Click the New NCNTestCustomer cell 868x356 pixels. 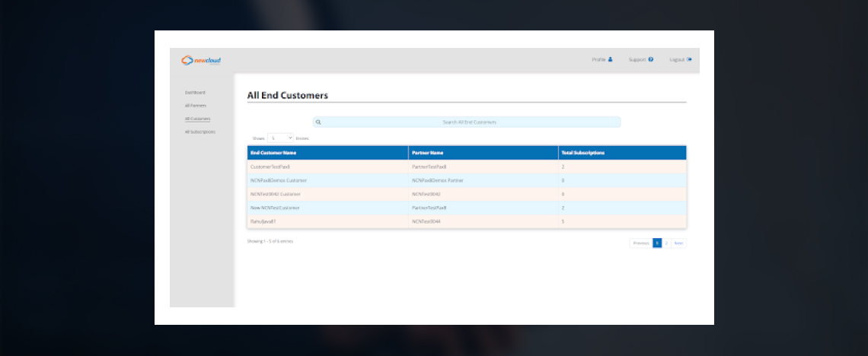tap(327, 208)
